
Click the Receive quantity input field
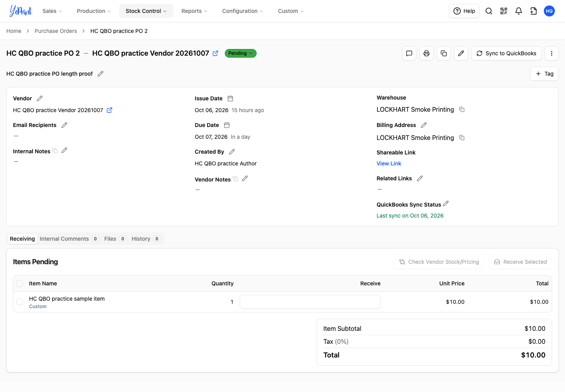[x=310, y=302]
